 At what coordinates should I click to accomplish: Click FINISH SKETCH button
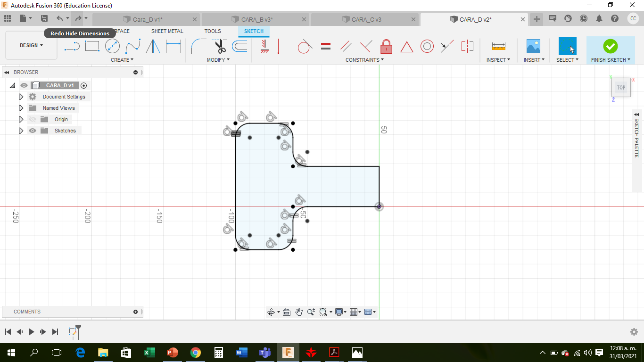click(x=611, y=50)
